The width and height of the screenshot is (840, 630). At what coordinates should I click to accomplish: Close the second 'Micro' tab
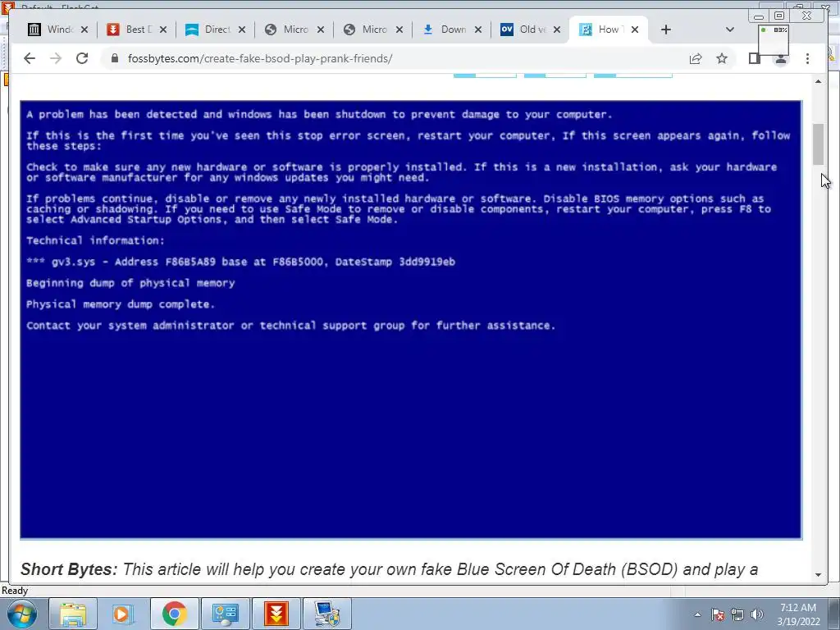[399, 30]
